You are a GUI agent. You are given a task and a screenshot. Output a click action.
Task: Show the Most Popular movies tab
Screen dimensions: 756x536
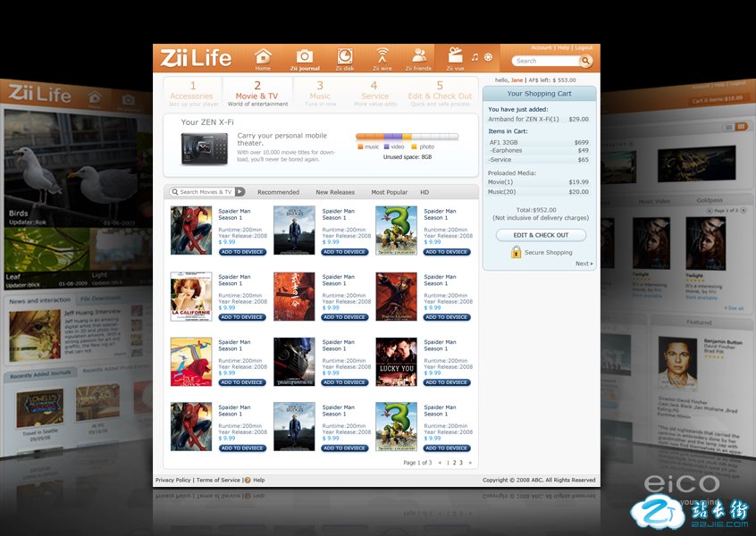[x=390, y=192]
